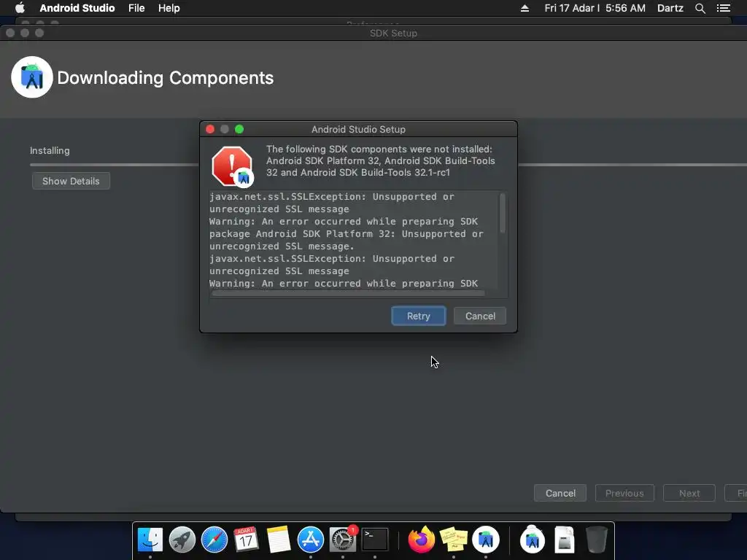Screen dimensions: 747x560
Task: Click the 'SDK components were not installed' message
Action: (379, 160)
